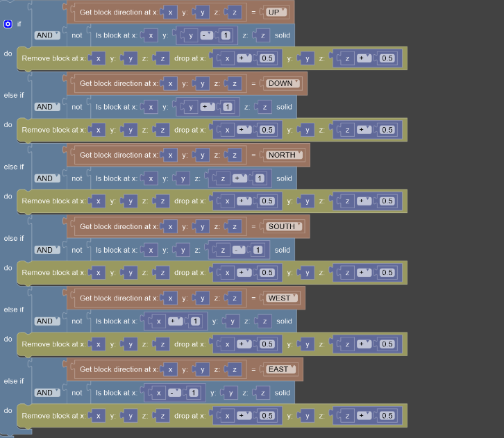Open the AND dropdown in the SOUTH condition
504x438 pixels.
pos(47,250)
